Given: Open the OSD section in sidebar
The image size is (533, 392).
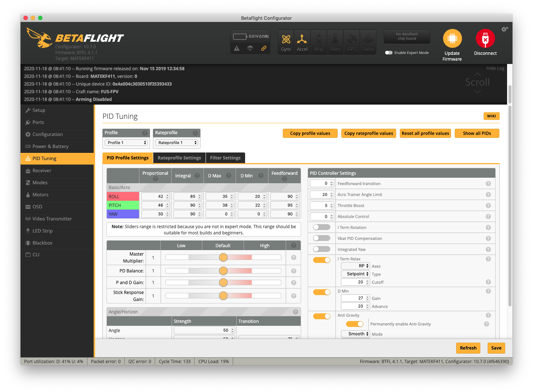Looking at the screenshot, I should pyautogui.click(x=57, y=207).
